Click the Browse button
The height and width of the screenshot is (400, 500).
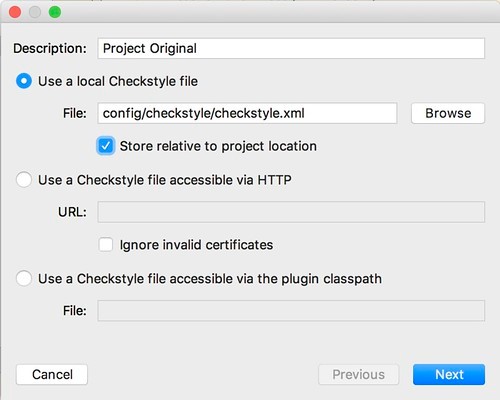click(x=448, y=113)
